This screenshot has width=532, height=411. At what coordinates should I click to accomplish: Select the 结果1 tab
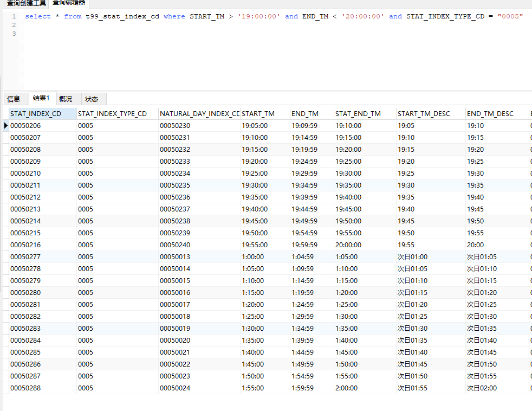(41, 98)
